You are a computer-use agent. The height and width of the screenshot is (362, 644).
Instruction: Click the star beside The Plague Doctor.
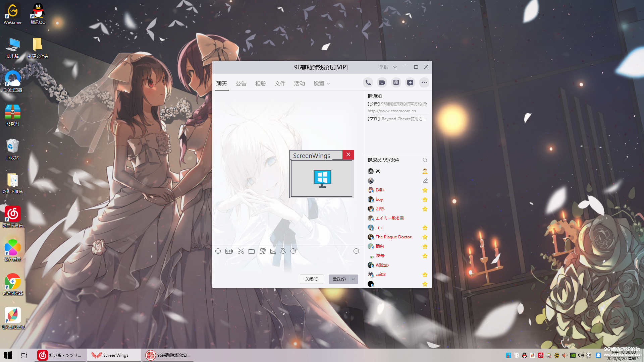click(425, 237)
